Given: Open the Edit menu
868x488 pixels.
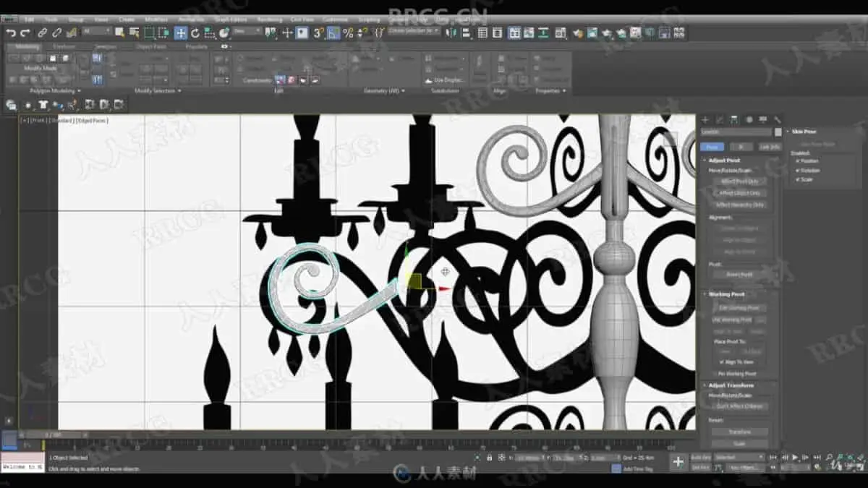Looking at the screenshot, I should [x=30, y=20].
